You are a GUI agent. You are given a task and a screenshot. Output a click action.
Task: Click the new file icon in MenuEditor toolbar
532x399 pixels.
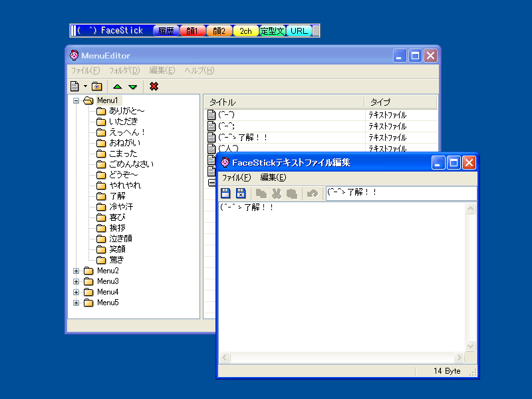[74, 86]
